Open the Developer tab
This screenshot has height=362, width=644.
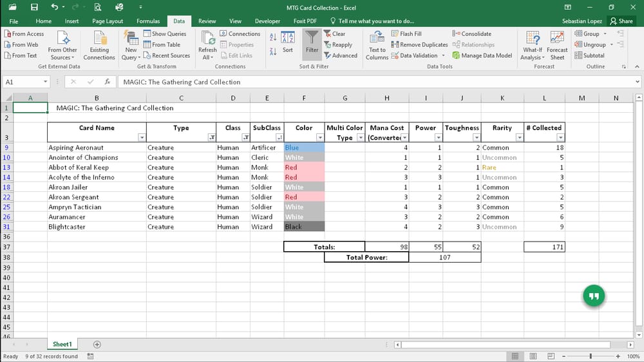267,21
